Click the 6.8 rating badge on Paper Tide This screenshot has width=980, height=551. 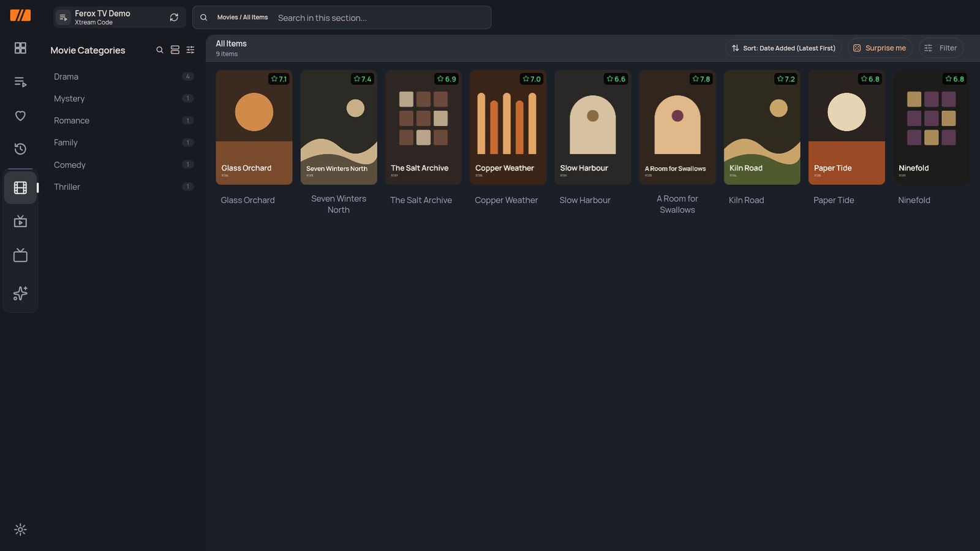click(x=870, y=79)
